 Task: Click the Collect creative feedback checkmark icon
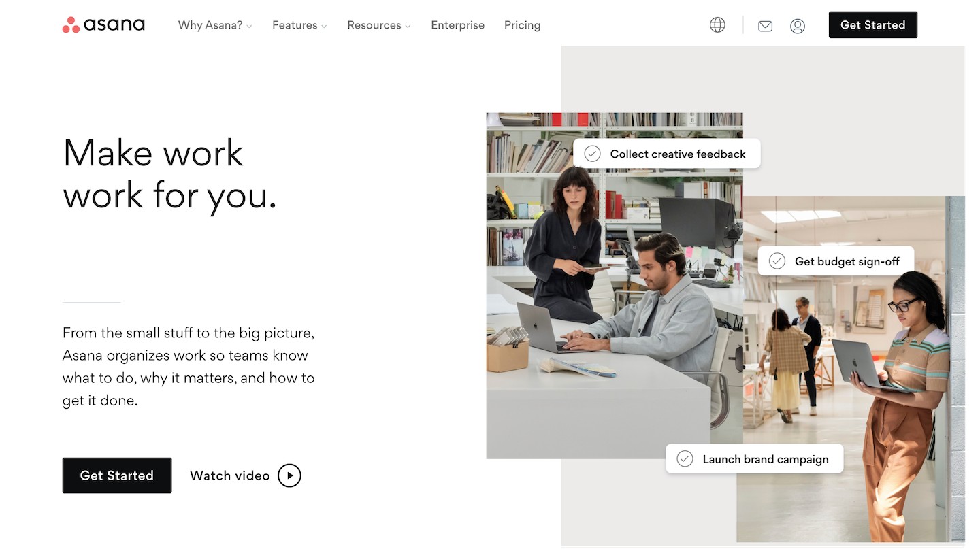click(x=593, y=154)
